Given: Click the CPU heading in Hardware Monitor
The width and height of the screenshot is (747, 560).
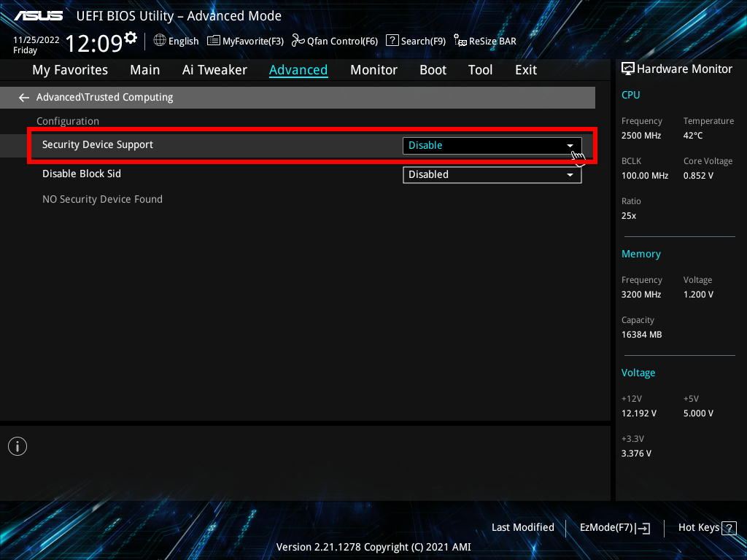Looking at the screenshot, I should [630, 95].
